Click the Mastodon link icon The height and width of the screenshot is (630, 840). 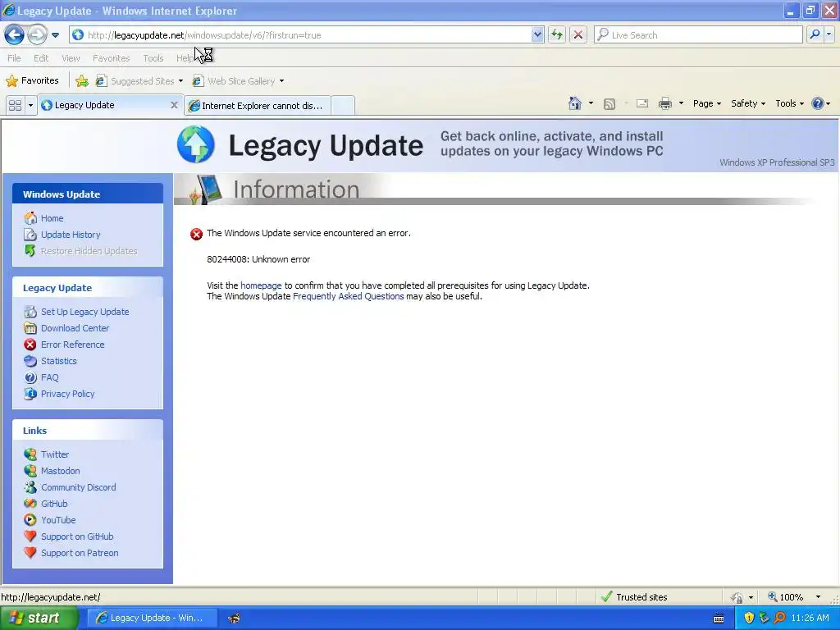pos(30,471)
